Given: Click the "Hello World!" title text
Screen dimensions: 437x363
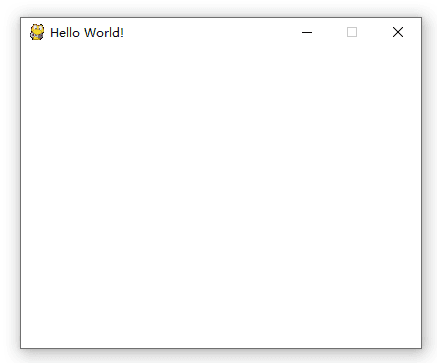Looking at the screenshot, I should pos(87,33).
